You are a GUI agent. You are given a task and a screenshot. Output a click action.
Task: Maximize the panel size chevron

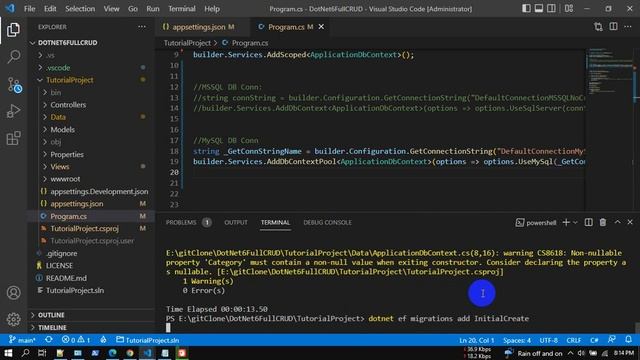click(618, 222)
